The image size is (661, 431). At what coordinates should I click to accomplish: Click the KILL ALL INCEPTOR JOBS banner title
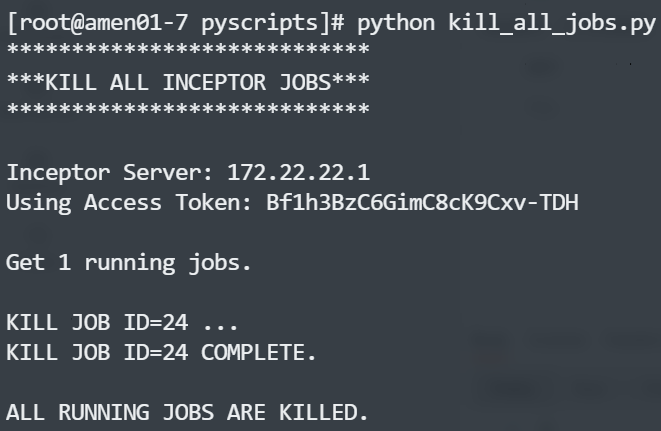click(x=188, y=82)
